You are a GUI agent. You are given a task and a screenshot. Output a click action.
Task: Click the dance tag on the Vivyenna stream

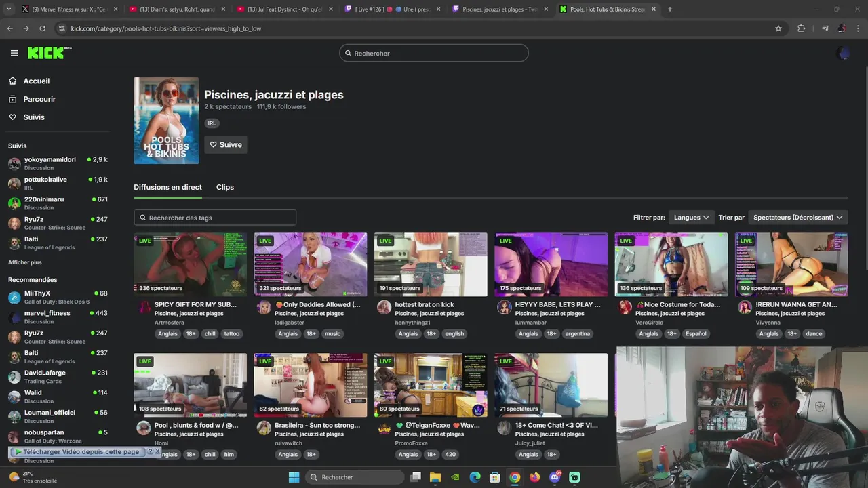coord(814,333)
